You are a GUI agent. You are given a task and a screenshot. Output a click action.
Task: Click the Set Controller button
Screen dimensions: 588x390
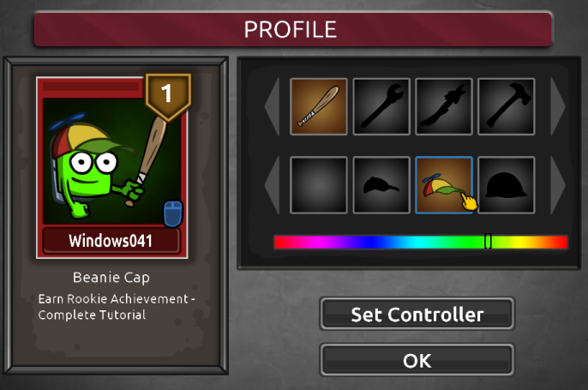tap(417, 315)
